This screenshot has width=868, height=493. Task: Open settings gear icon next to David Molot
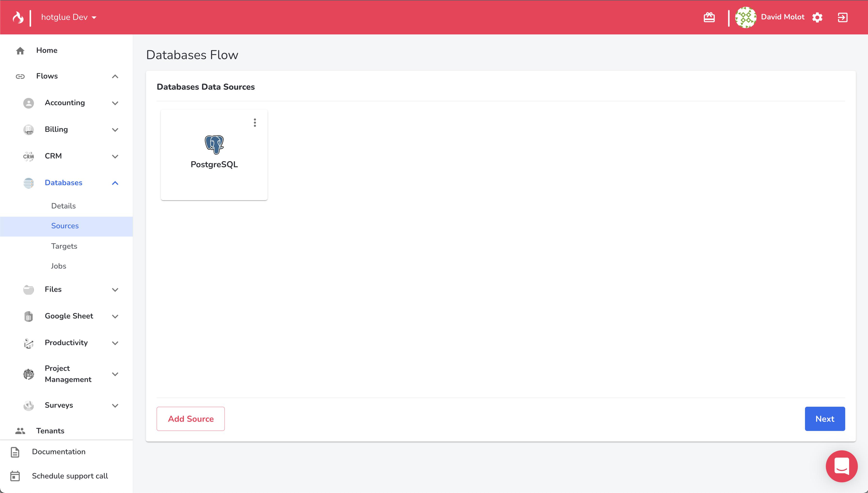click(817, 17)
